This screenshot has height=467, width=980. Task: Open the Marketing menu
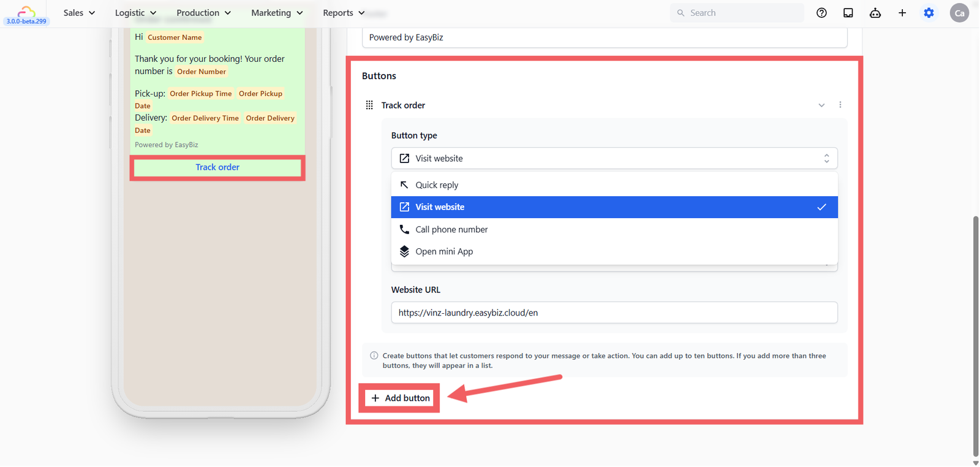pyautogui.click(x=277, y=13)
